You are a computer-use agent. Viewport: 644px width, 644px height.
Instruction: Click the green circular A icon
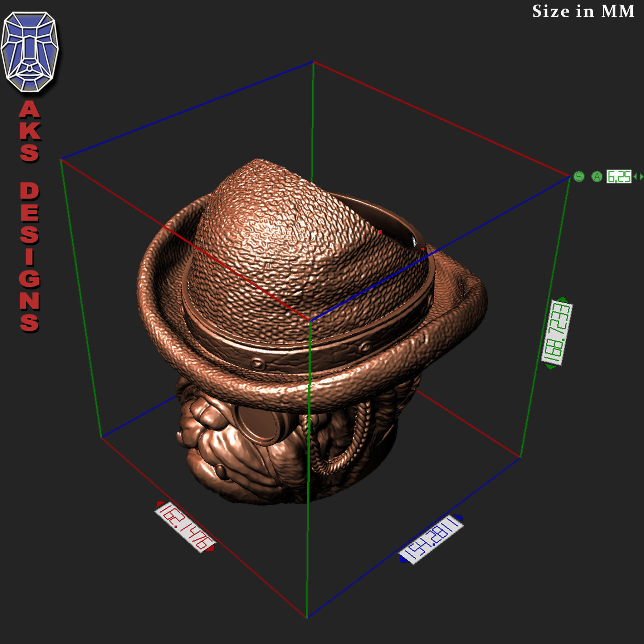click(x=597, y=176)
